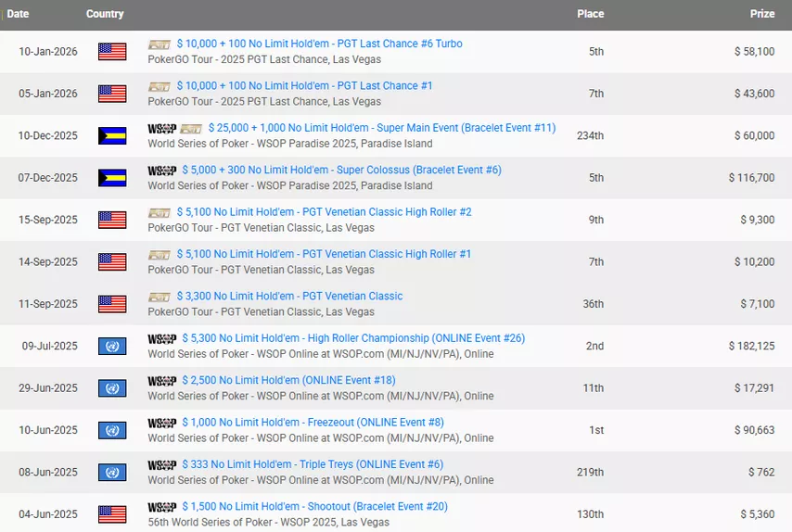
Task: Click the online globe flag beside 09-Jul-2025
Action: click(112, 347)
